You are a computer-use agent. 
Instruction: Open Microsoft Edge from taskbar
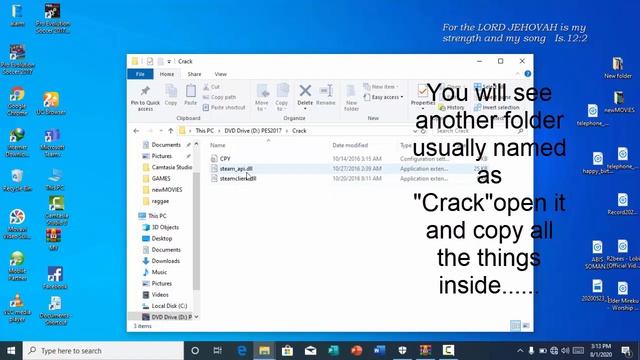242,351
